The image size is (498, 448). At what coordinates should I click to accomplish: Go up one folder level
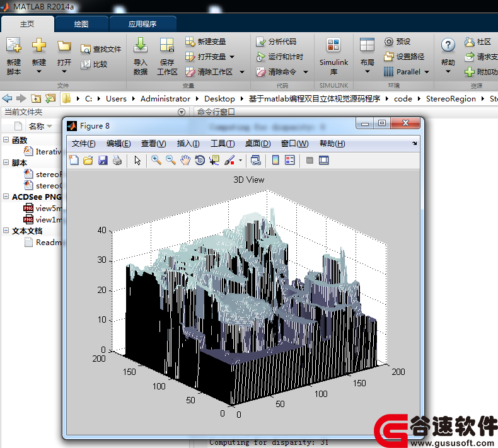(36, 98)
